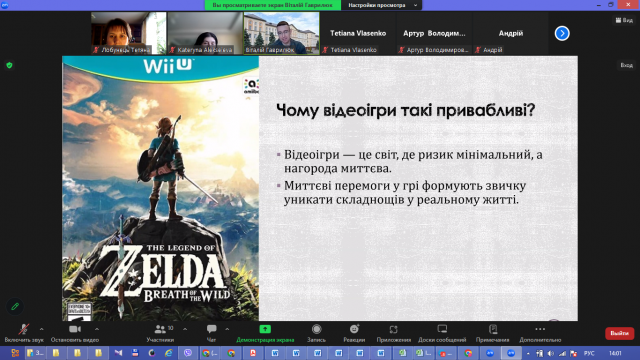Select Лобунець Тетяна video thumbnail

(129, 33)
